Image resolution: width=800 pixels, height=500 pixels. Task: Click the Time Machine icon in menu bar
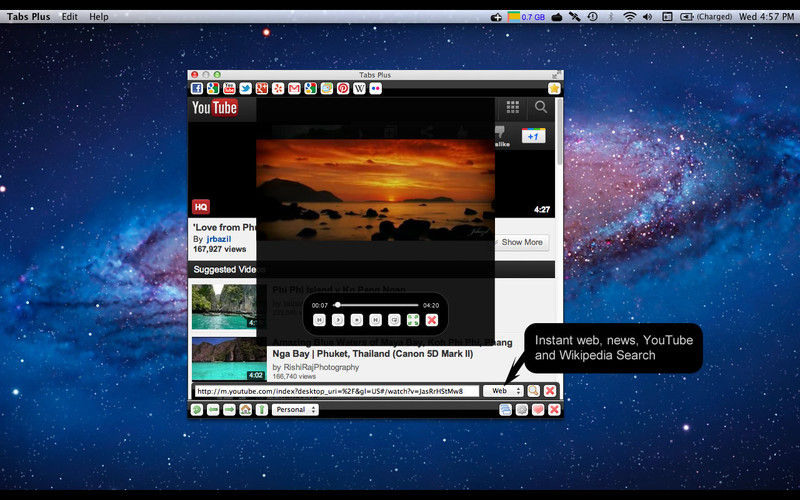click(x=592, y=17)
